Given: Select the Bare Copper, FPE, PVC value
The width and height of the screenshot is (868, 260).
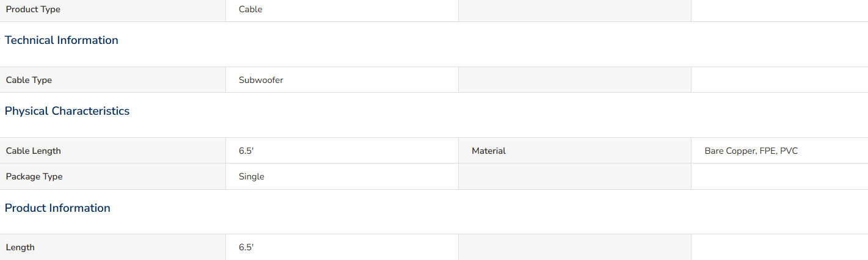Looking at the screenshot, I should coord(751,151).
